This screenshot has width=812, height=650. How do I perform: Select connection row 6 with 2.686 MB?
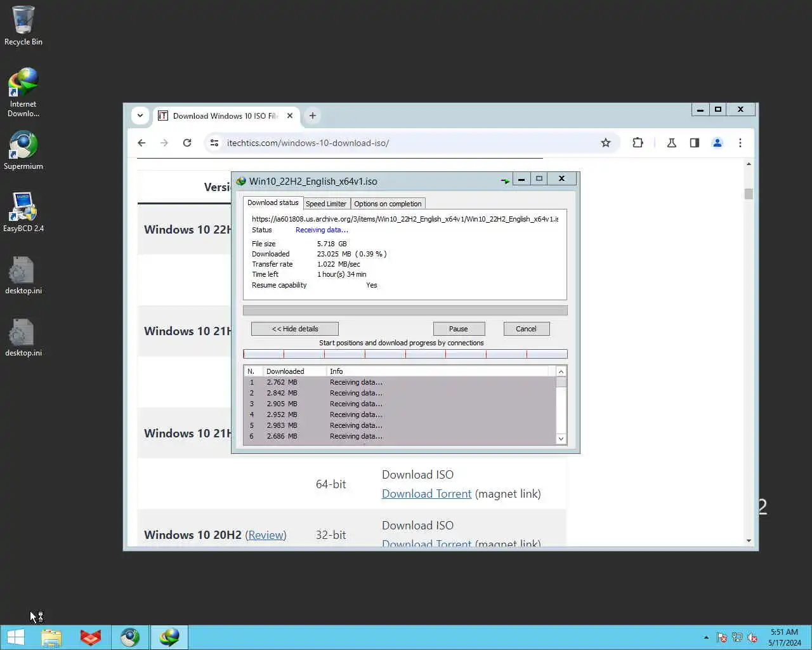point(400,436)
